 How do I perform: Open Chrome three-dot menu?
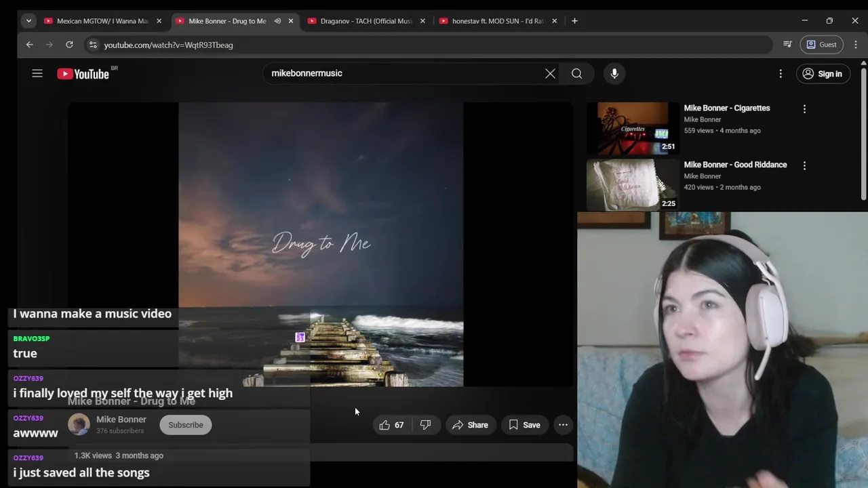tap(855, 45)
